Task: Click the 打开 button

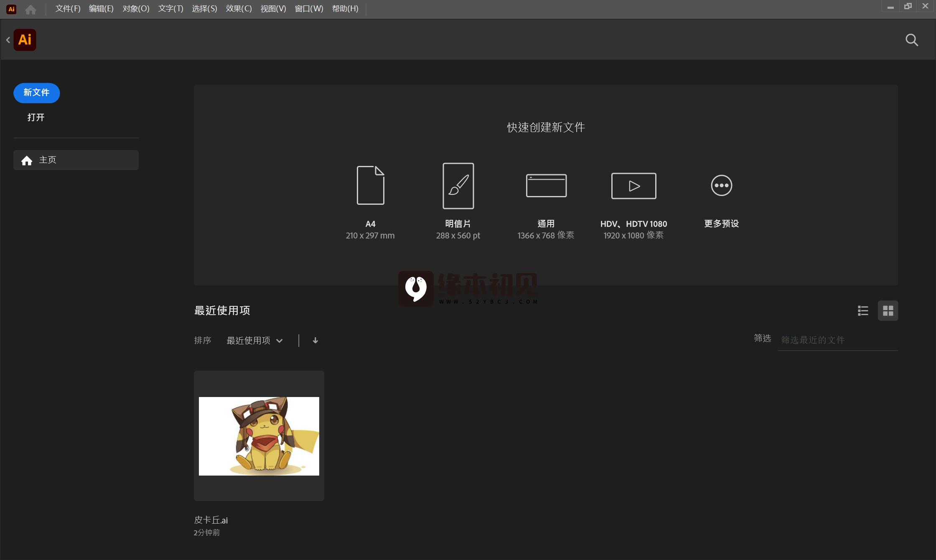Action: [36, 117]
